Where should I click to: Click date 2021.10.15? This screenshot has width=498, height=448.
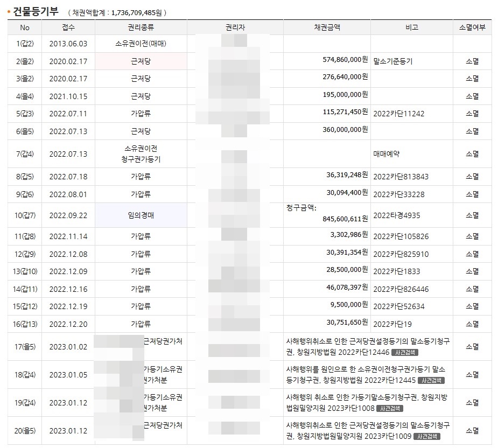(68, 96)
